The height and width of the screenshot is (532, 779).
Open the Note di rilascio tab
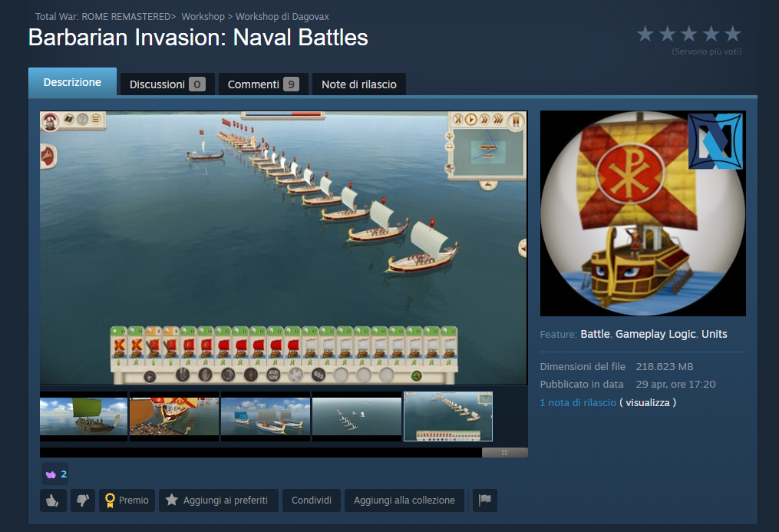tap(358, 84)
